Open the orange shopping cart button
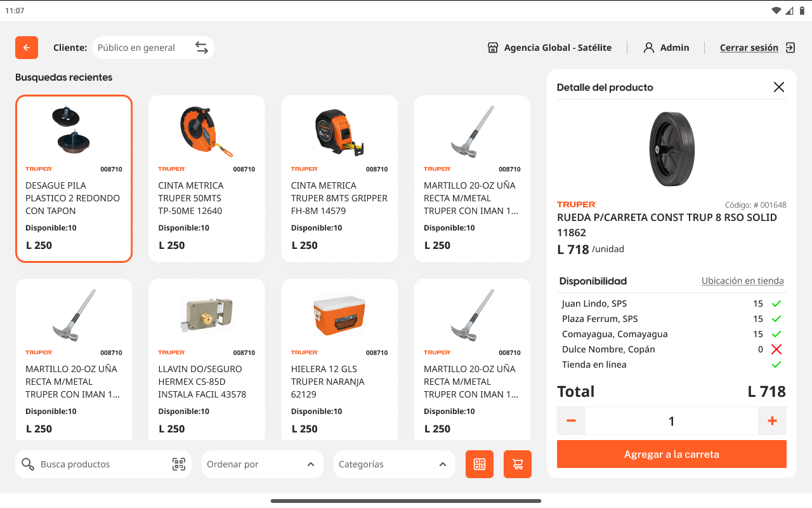This screenshot has height=508, width=812. 518,464
